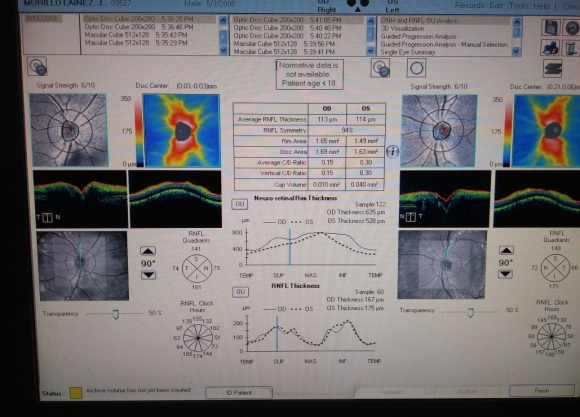This screenshot has height=417, width=580.
Task: Click the trash can delete icon
Action: [572, 48]
